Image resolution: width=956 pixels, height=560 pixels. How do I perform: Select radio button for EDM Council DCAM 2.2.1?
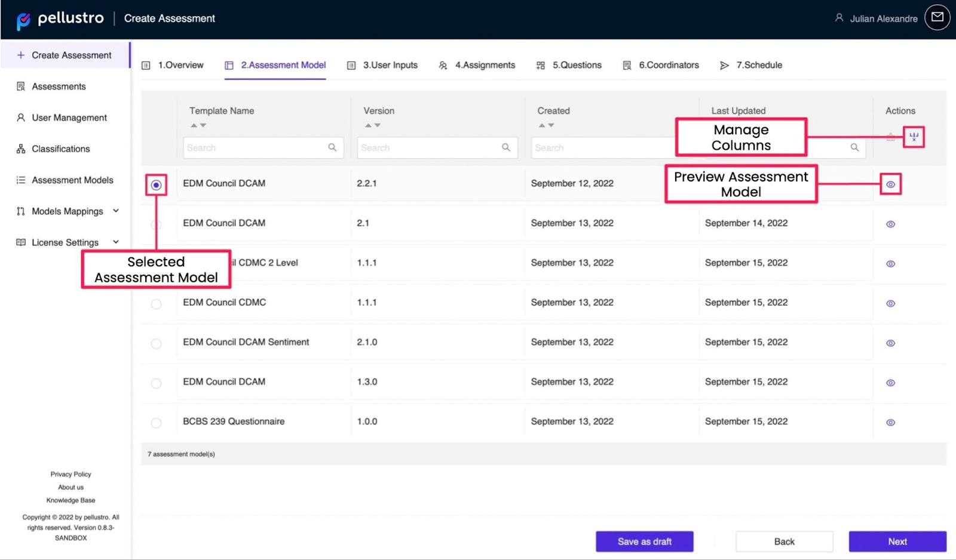pos(156,185)
